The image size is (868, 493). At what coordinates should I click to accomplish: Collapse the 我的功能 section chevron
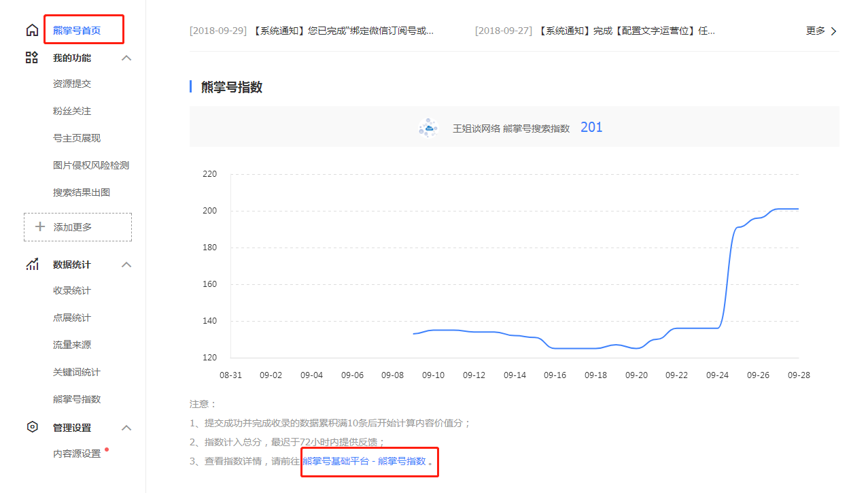click(x=126, y=58)
